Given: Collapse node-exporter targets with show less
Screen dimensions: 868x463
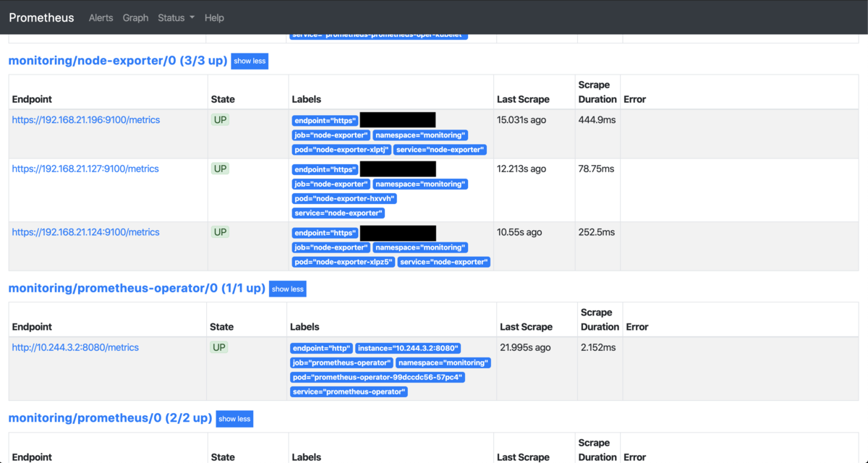Looking at the screenshot, I should [x=250, y=61].
